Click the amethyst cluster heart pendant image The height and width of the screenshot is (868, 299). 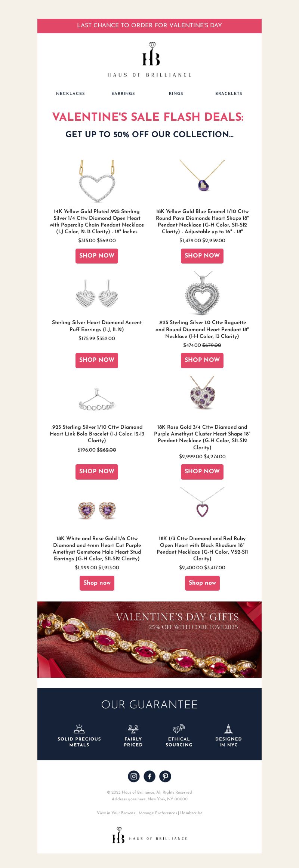(x=202, y=393)
